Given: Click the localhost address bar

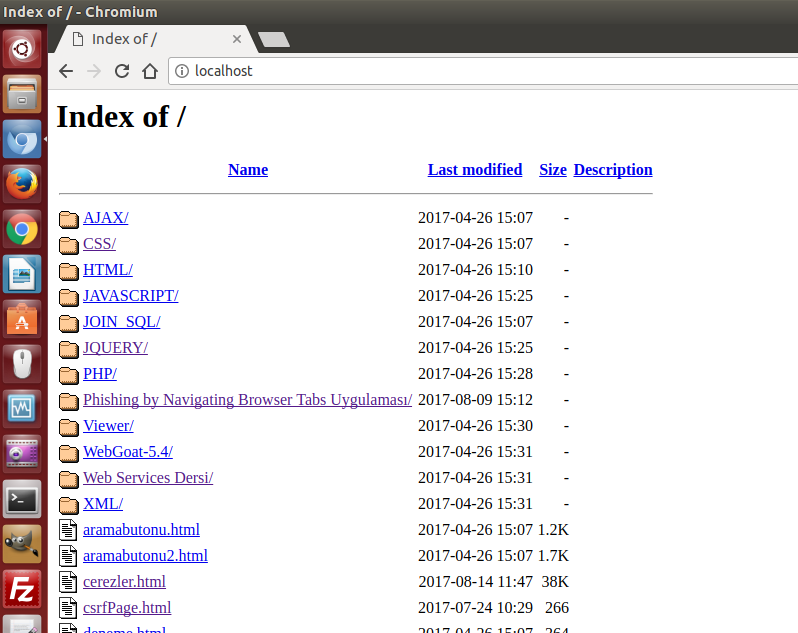Looking at the screenshot, I should 483,71.
